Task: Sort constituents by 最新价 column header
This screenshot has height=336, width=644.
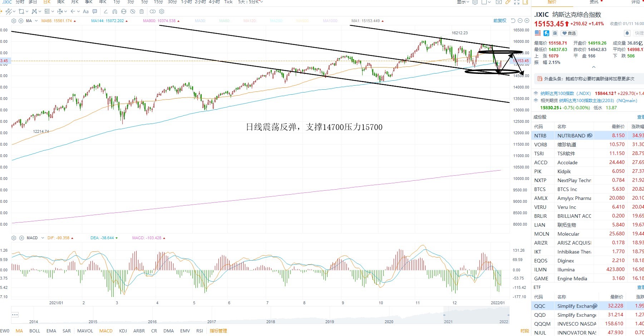Action: pyautogui.click(x=618, y=126)
